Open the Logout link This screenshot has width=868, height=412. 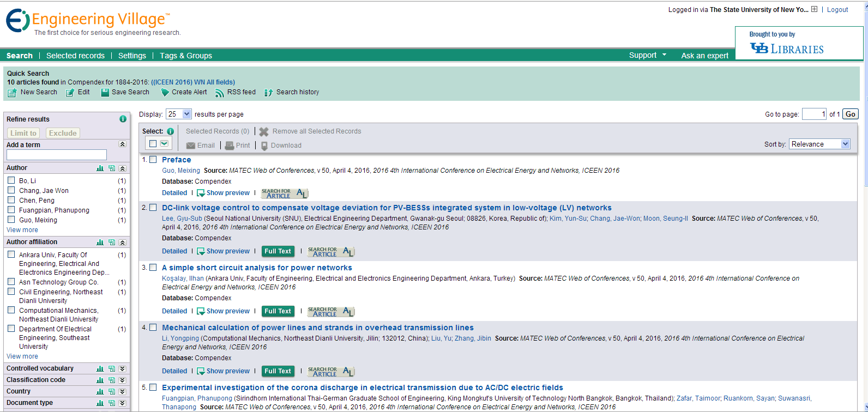[837, 10]
